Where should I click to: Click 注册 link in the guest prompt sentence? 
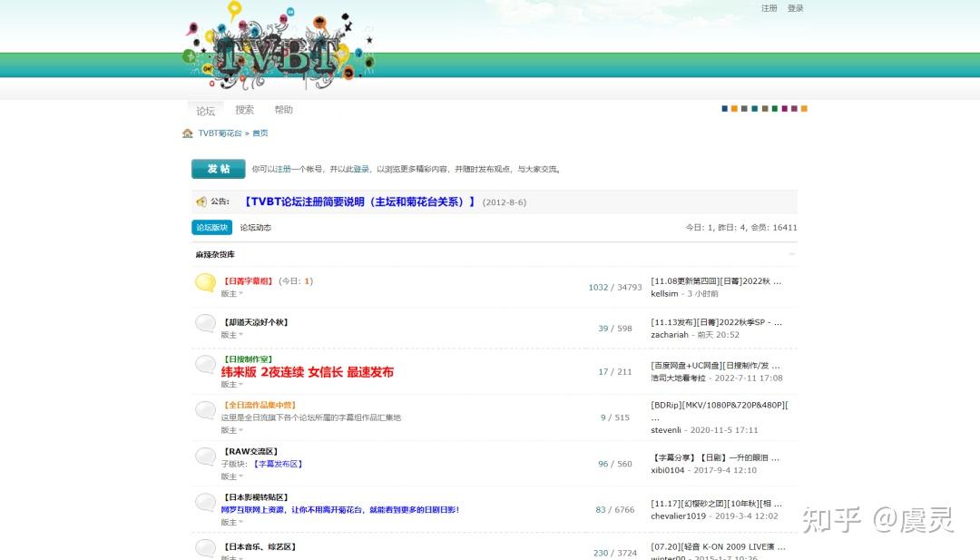[283, 169]
